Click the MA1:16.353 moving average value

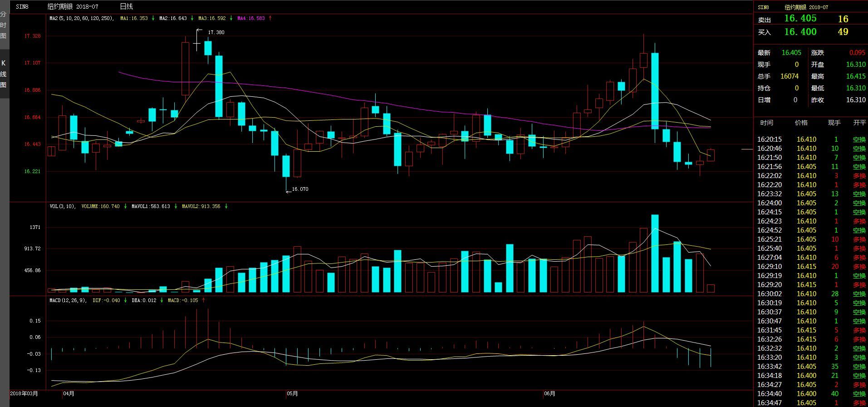(134, 18)
